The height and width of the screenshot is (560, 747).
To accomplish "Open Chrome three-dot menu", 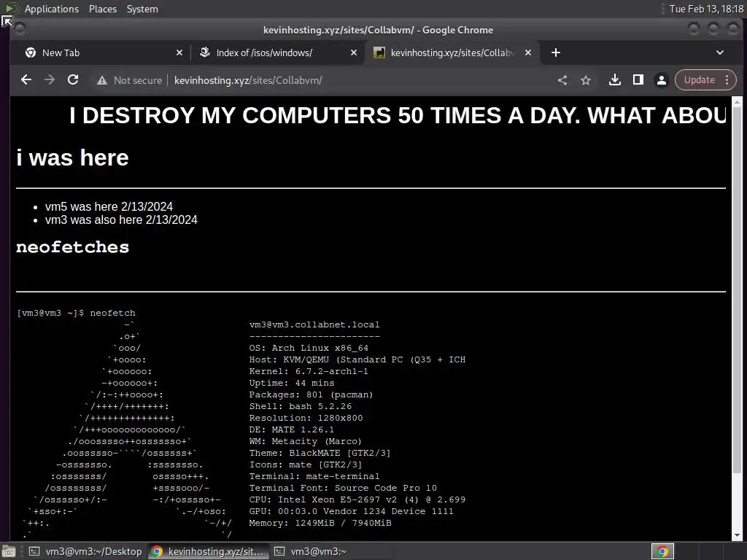I will click(x=727, y=80).
